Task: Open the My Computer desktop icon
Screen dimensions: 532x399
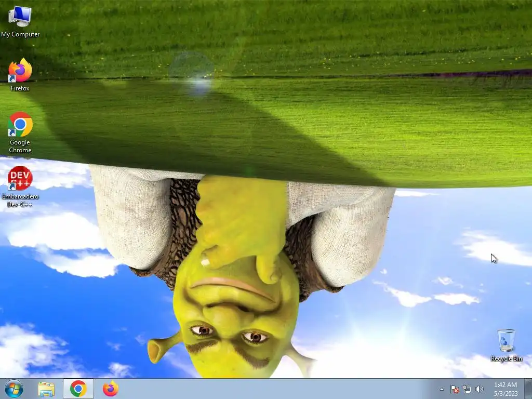Action: [20, 21]
